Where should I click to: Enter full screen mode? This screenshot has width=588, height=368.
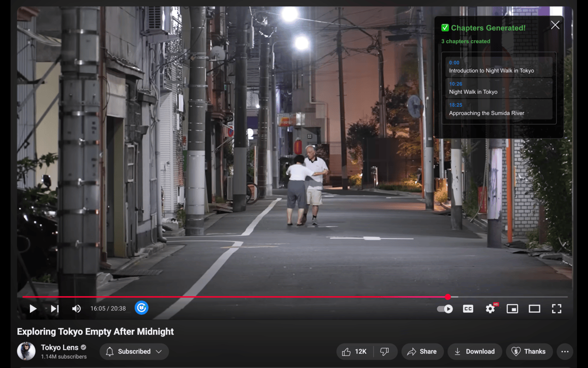[556, 309]
